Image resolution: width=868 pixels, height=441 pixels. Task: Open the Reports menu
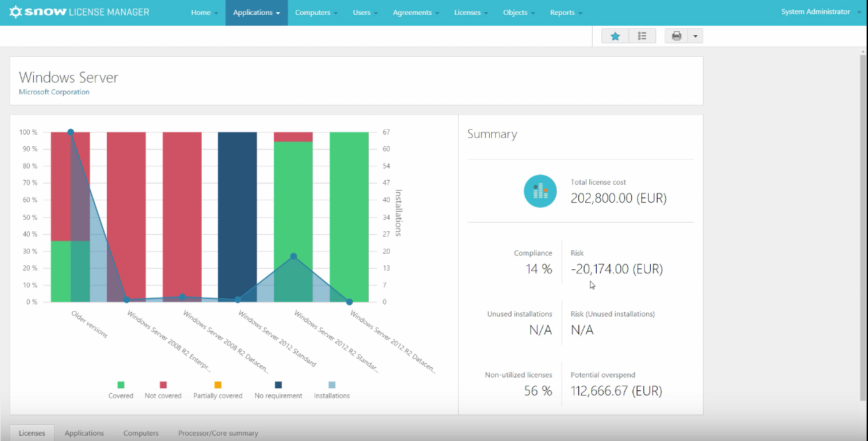pyautogui.click(x=566, y=13)
